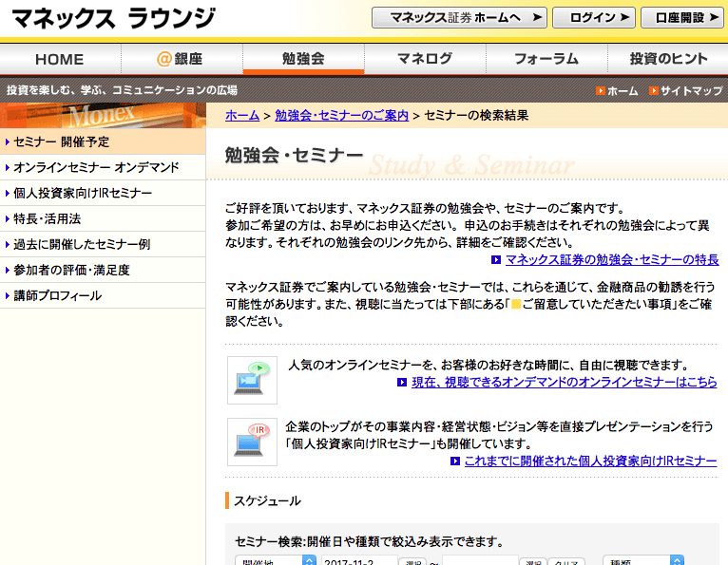The image size is (728, 565).
Task: Click the 口座開設 button
Action: coord(681,18)
